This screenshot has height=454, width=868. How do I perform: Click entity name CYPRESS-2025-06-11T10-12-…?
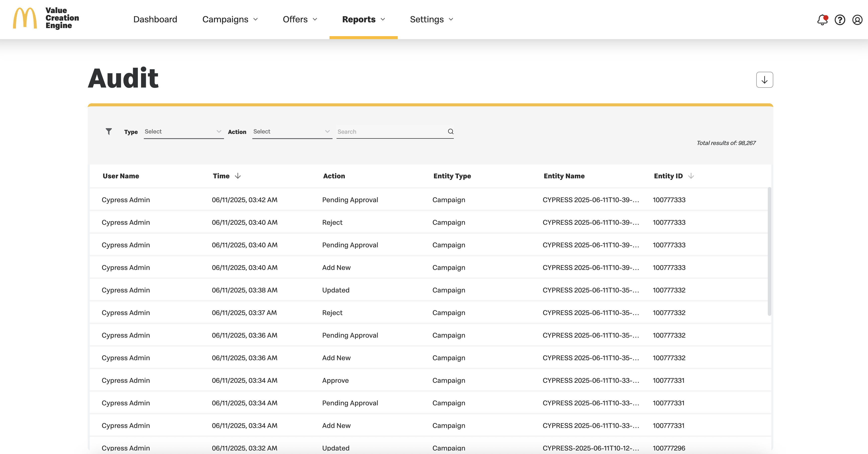click(x=591, y=448)
